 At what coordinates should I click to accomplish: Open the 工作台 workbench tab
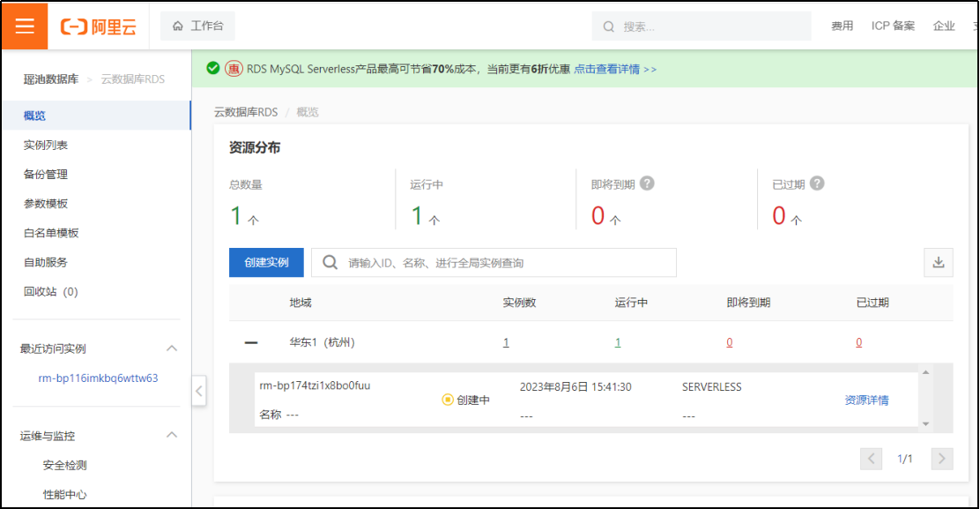[x=197, y=26]
